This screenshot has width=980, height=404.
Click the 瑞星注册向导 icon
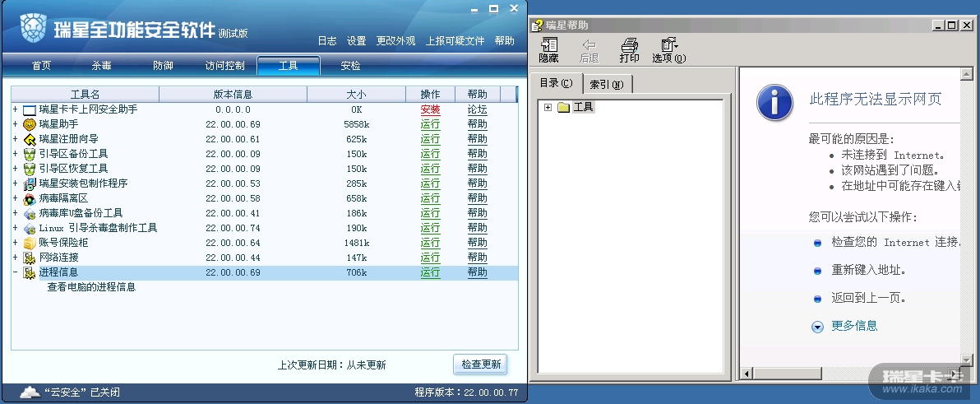(30, 139)
